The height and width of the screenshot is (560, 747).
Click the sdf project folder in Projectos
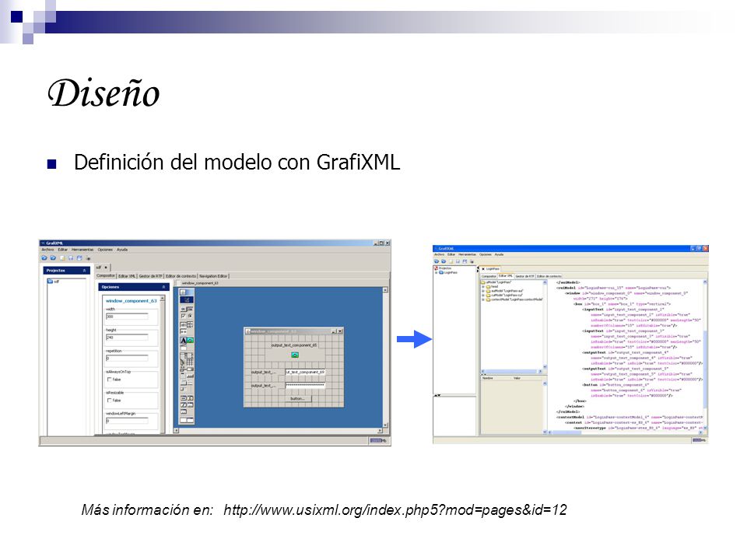tap(53, 282)
